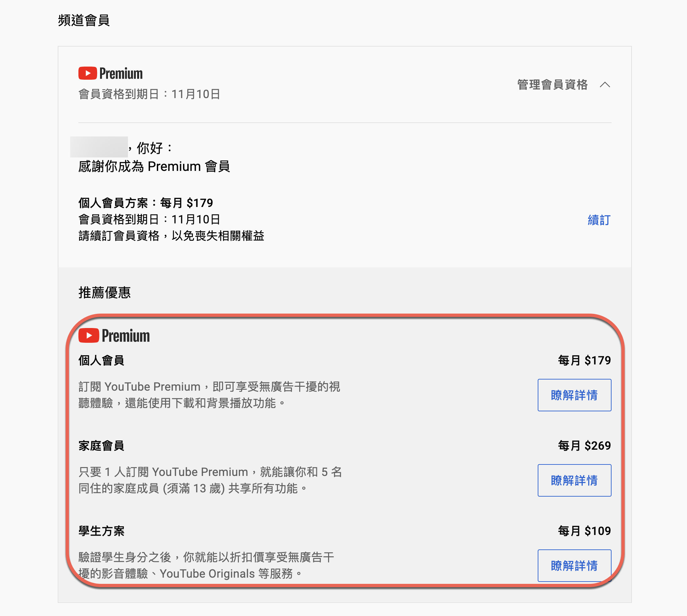Image resolution: width=687 pixels, height=616 pixels.
Task: Click the 推薦優惠 section heading
Action: point(104,293)
